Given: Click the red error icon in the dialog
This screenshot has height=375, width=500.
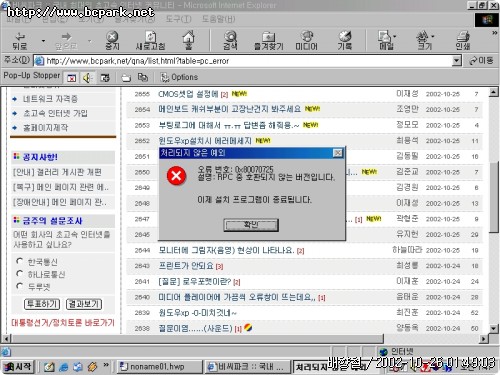Looking at the screenshot, I should click(176, 175).
